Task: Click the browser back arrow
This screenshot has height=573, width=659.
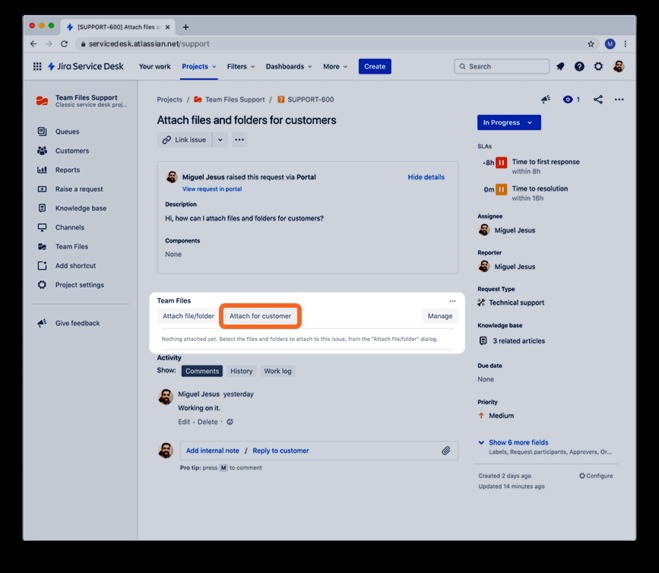Action: pyautogui.click(x=34, y=44)
